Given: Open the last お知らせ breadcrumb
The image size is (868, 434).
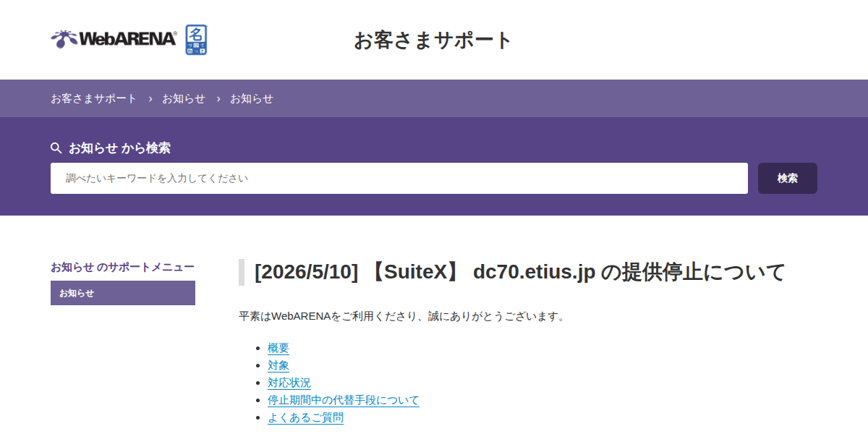Looking at the screenshot, I should click(252, 98).
